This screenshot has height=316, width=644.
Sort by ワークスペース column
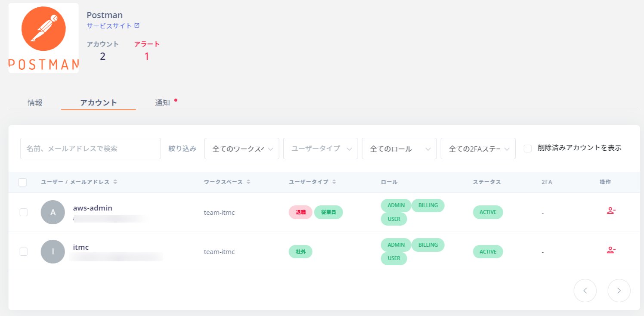click(227, 182)
